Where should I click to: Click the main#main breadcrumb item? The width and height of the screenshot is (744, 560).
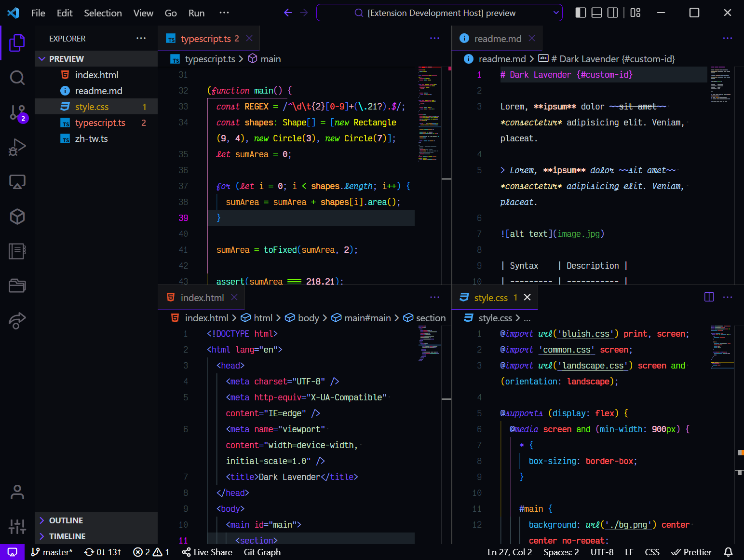361,318
